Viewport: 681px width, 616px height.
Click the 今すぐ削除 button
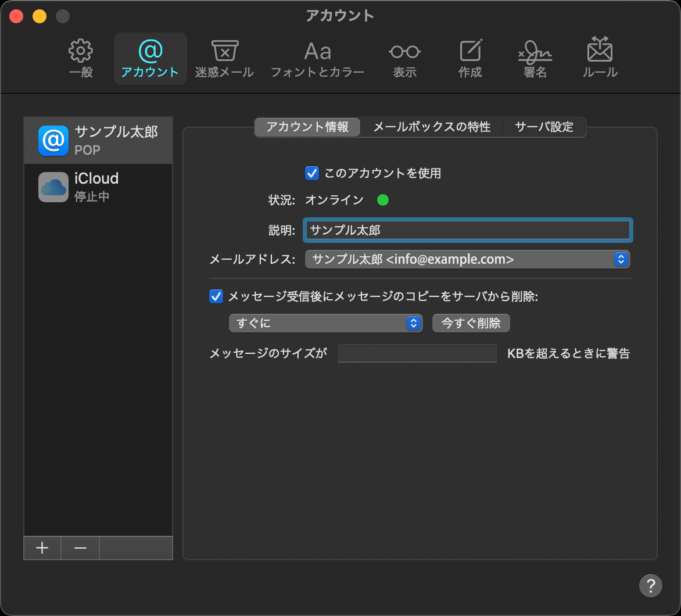point(471,323)
